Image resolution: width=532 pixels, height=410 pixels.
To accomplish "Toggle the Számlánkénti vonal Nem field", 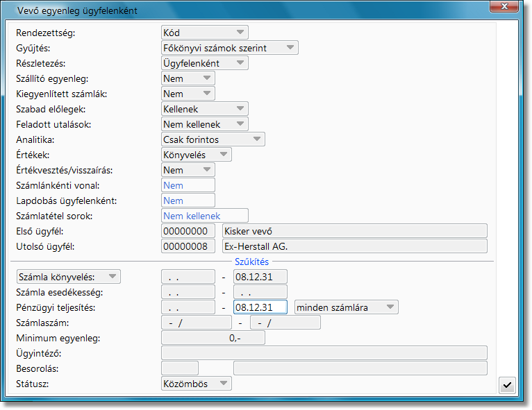I will click(x=188, y=185).
